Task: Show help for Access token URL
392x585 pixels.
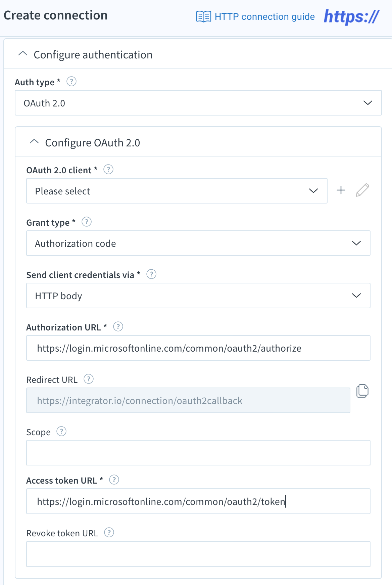Action: pyautogui.click(x=114, y=480)
